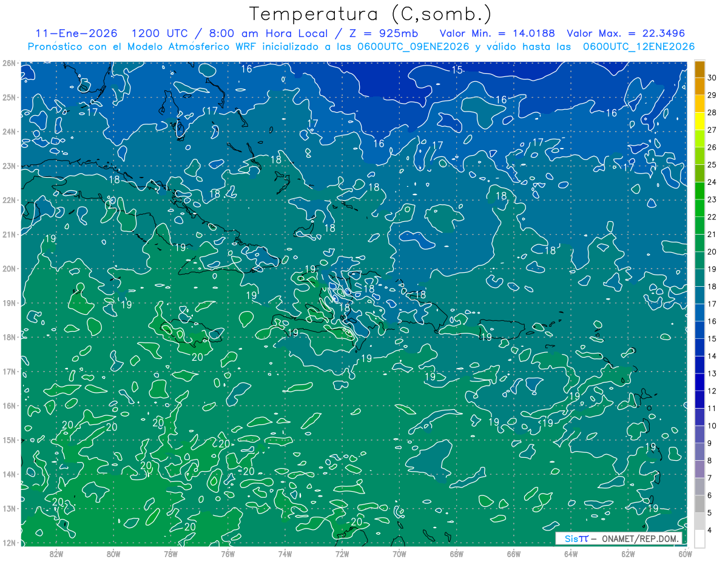Image resolution: width=728 pixels, height=562 pixels.
Task: Click the color bar legend value '10'
Action: coord(712,426)
